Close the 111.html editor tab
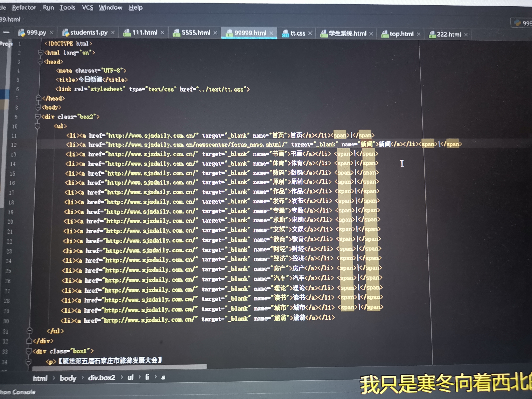532x399 pixels. (162, 33)
